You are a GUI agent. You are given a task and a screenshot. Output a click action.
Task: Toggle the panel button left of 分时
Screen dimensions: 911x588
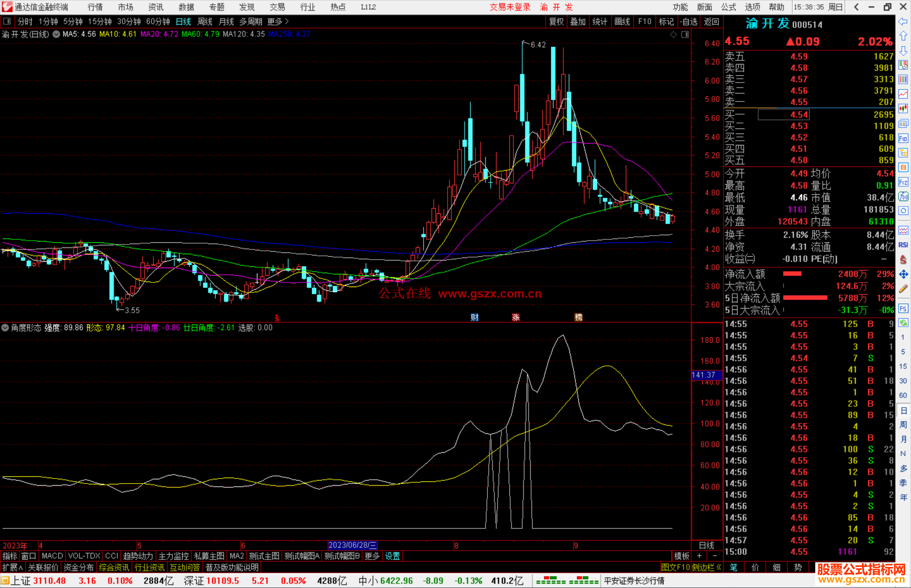[x=7, y=21]
